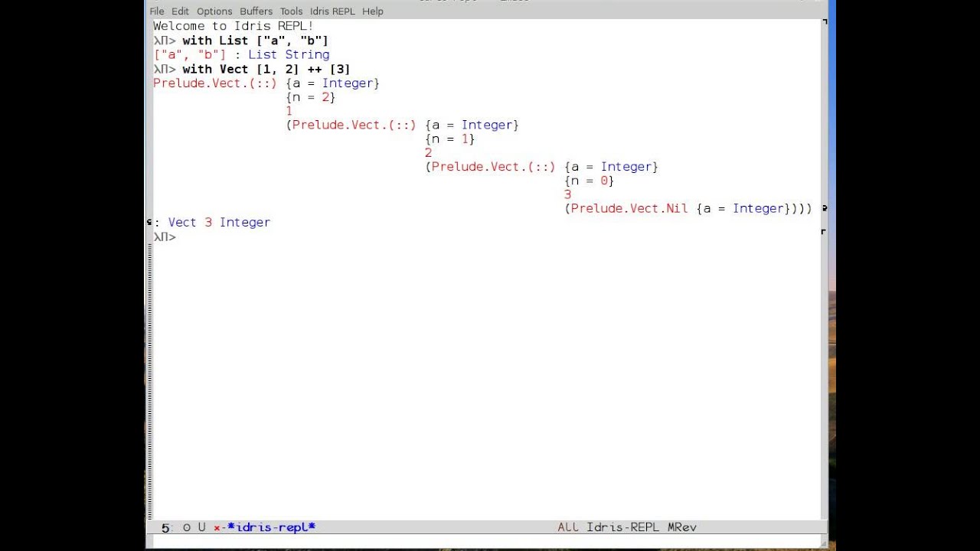Click the U coding system indicator in mode line
Screen dimensions: 980x551
201,527
